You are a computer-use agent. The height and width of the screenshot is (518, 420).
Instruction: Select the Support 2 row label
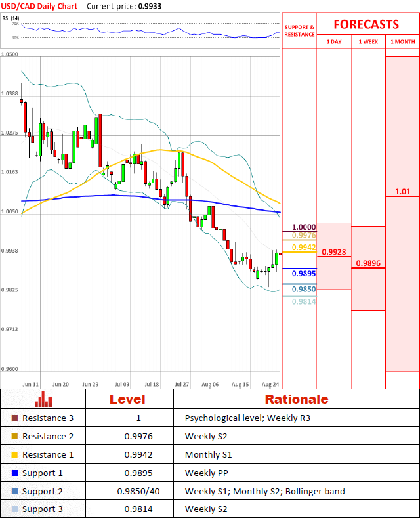pyautogui.click(x=44, y=491)
